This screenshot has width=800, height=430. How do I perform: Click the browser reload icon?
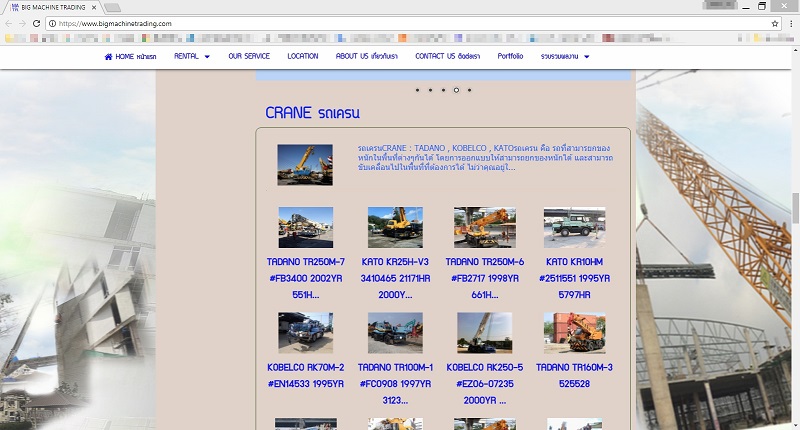36,23
